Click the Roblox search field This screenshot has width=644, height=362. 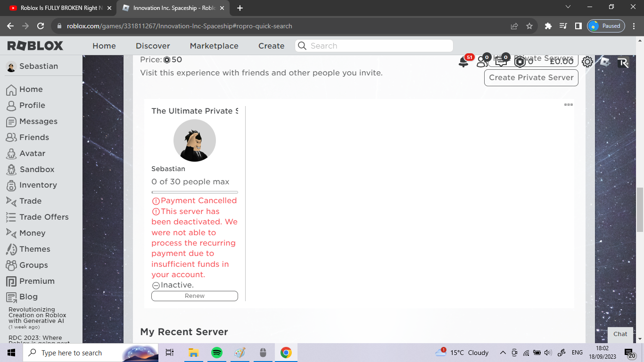pyautogui.click(x=374, y=46)
